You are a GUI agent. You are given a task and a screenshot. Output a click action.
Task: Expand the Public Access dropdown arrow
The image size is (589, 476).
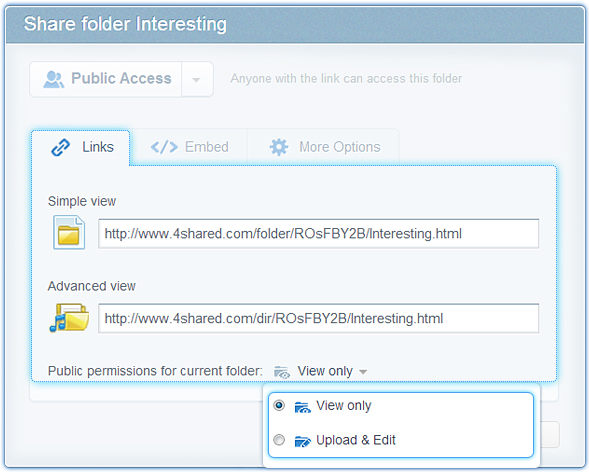tap(197, 79)
